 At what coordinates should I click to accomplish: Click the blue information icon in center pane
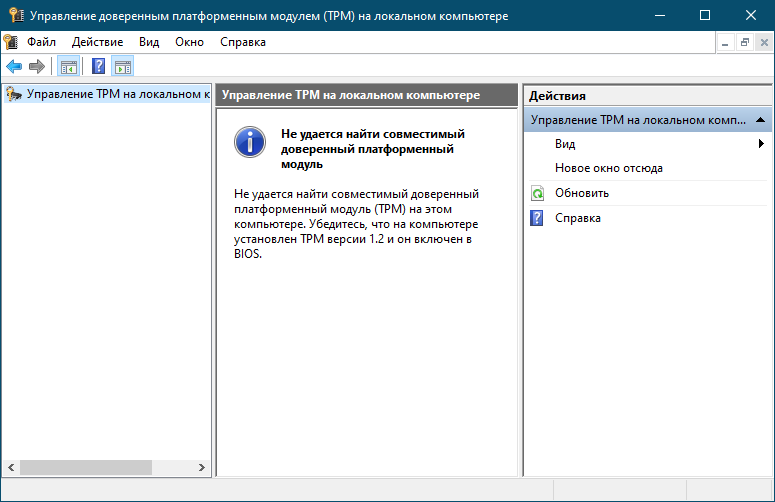(x=250, y=142)
